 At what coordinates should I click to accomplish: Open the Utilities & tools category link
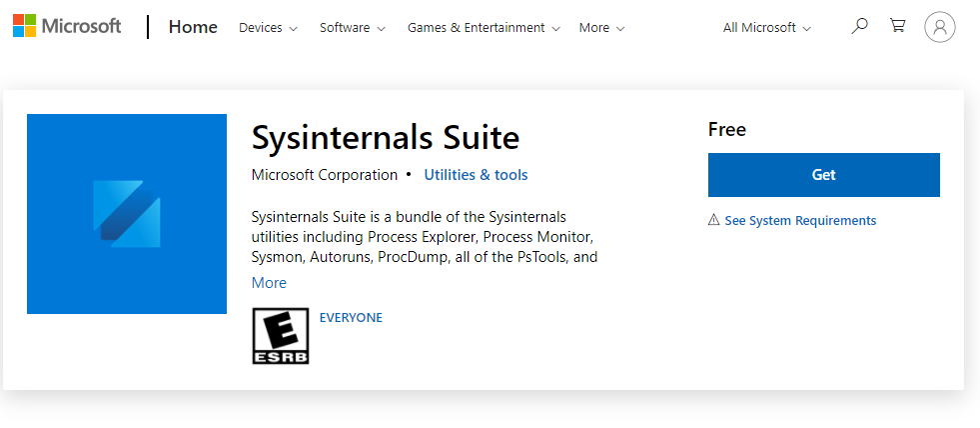[x=476, y=175]
